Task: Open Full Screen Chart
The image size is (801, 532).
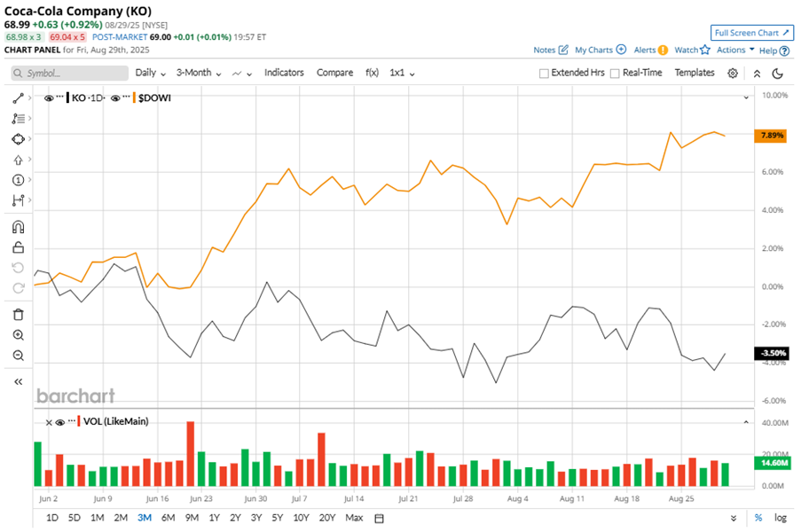Action: [752, 33]
